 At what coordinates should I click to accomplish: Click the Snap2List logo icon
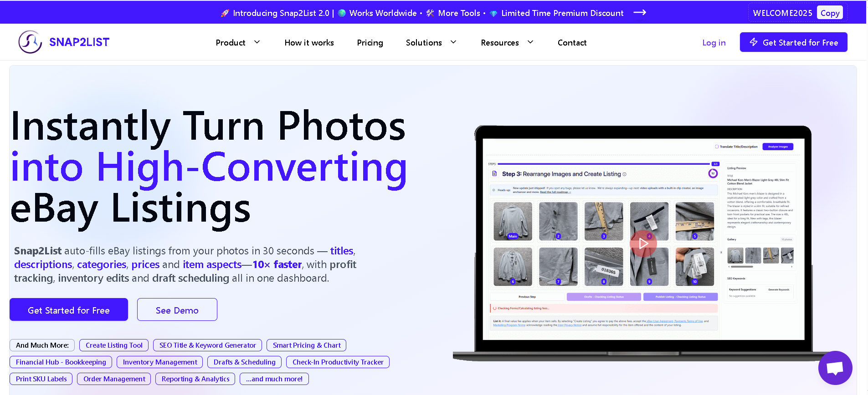pos(30,42)
